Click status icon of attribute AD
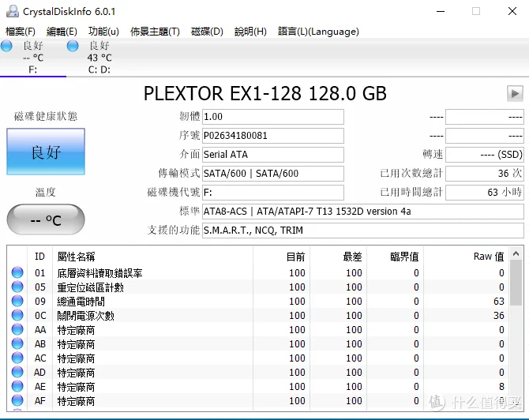529x420 pixels. (17, 372)
